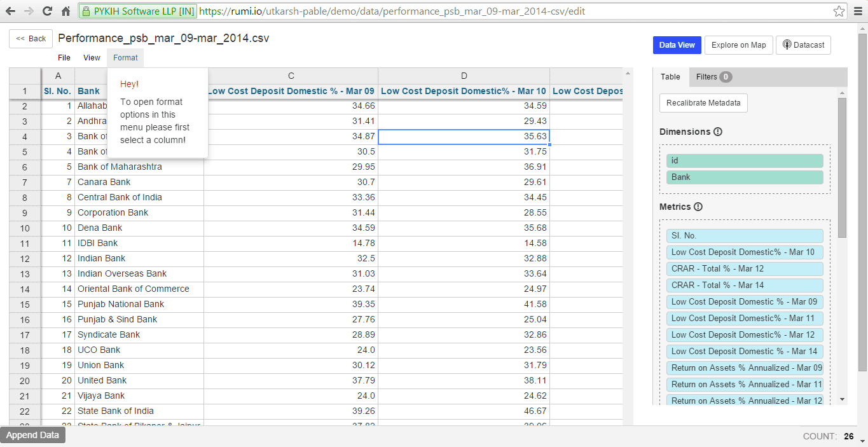868x447 pixels.
Task: Click the Datacast button
Action: coord(803,45)
